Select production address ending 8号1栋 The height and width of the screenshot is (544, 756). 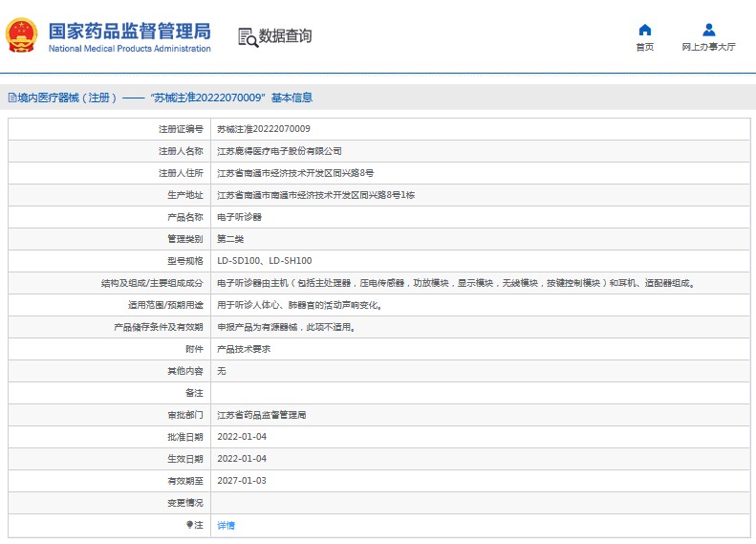315,195
